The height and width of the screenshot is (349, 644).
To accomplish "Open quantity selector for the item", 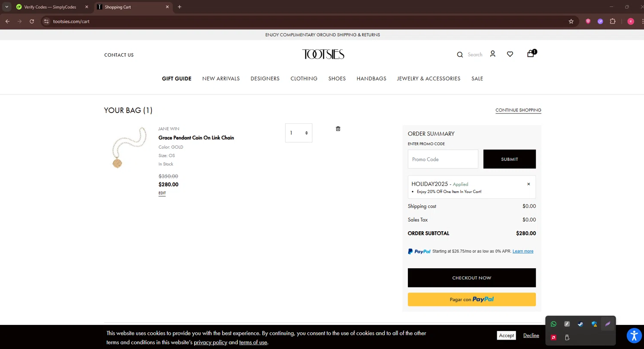I will (x=299, y=133).
